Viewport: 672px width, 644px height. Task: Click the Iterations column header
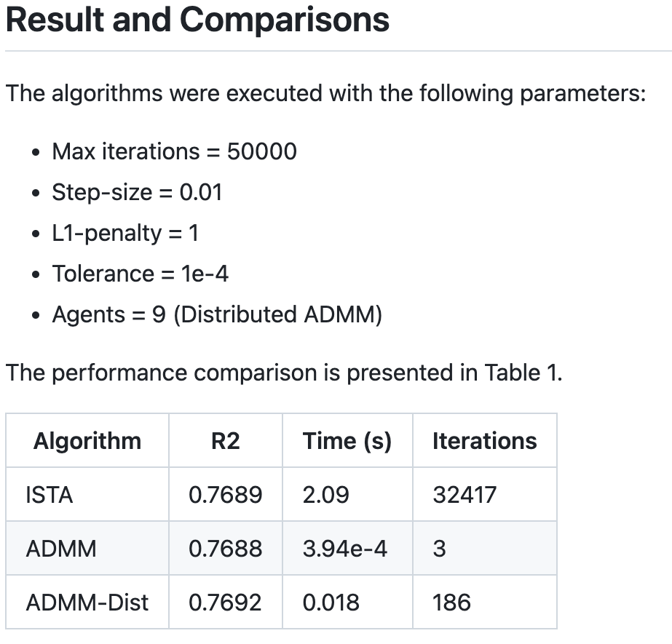pyautogui.click(x=485, y=441)
